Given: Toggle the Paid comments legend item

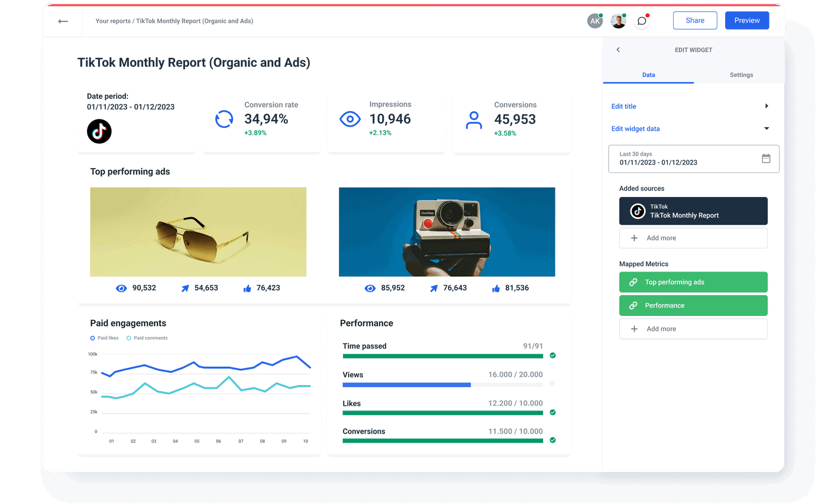Looking at the screenshot, I should point(147,338).
